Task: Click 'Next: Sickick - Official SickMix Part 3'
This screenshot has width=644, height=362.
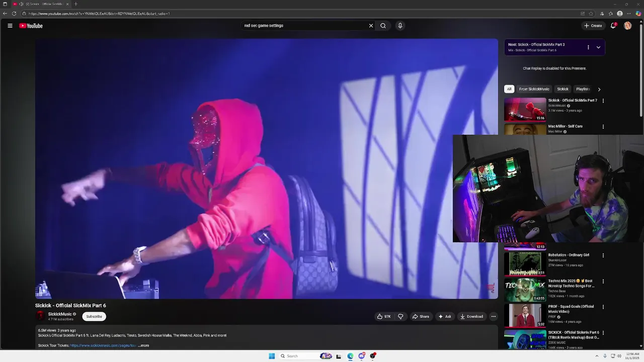Action: point(536,44)
